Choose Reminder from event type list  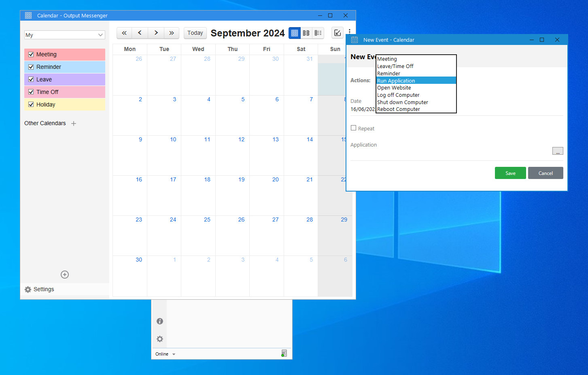click(416, 73)
